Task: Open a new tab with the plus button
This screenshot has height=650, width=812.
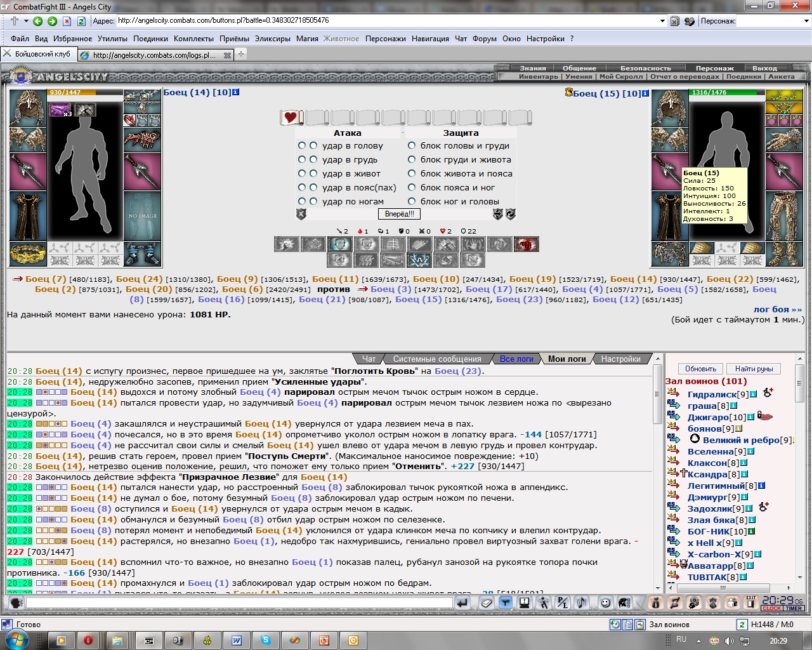Action: [241, 55]
